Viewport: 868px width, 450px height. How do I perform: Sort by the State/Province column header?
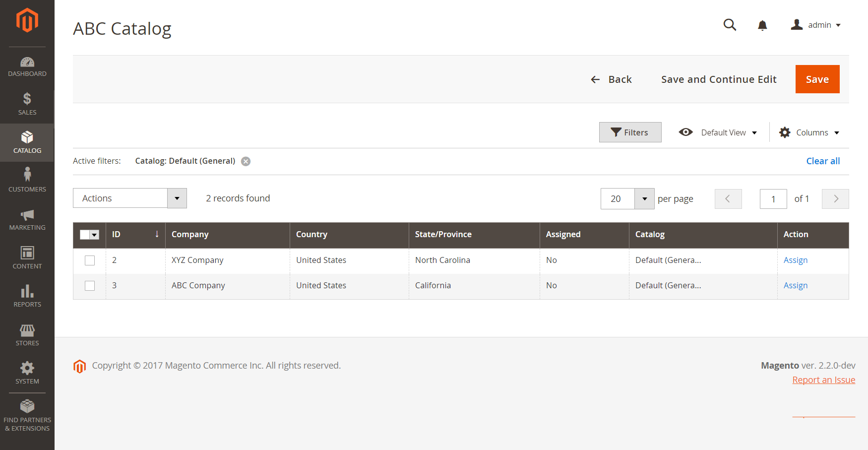(x=474, y=235)
